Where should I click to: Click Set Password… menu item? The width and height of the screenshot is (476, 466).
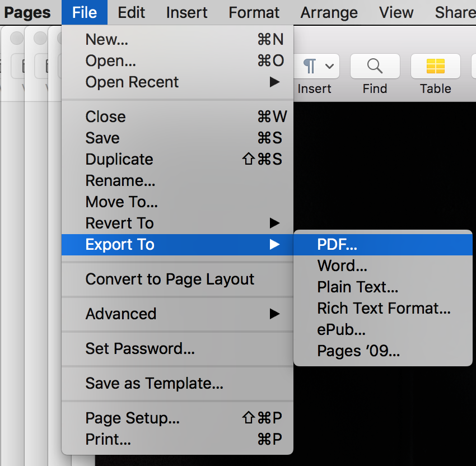point(140,349)
